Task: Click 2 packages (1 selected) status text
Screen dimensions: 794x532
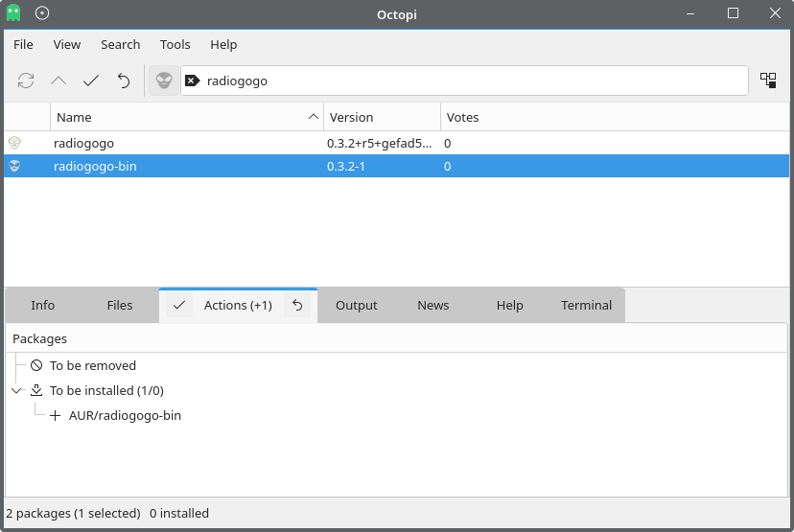Action: (x=73, y=513)
